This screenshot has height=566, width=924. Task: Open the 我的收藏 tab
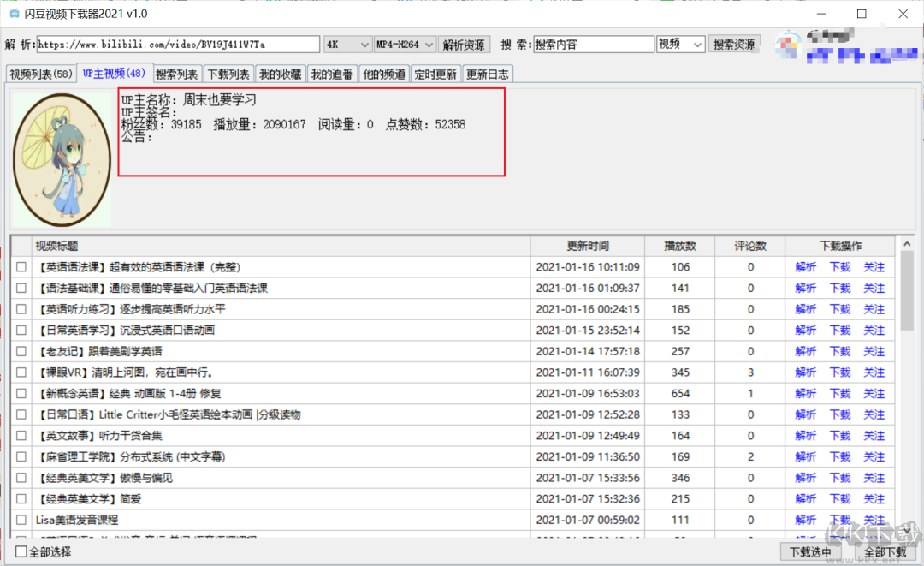pos(280,74)
